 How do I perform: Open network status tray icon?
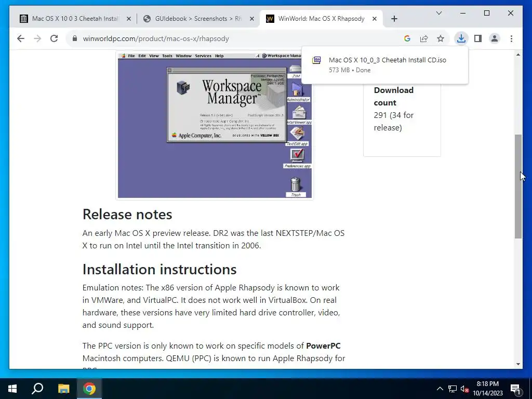click(x=453, y=389)
